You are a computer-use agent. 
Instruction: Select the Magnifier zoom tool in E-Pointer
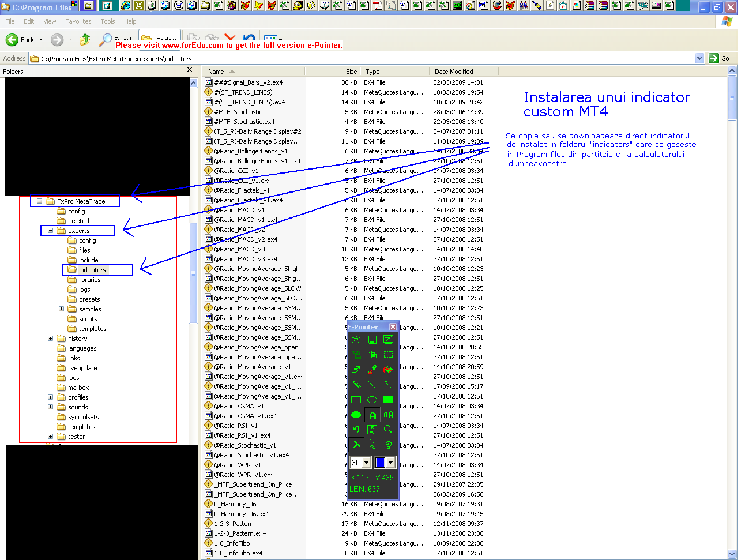click(388, 430)
